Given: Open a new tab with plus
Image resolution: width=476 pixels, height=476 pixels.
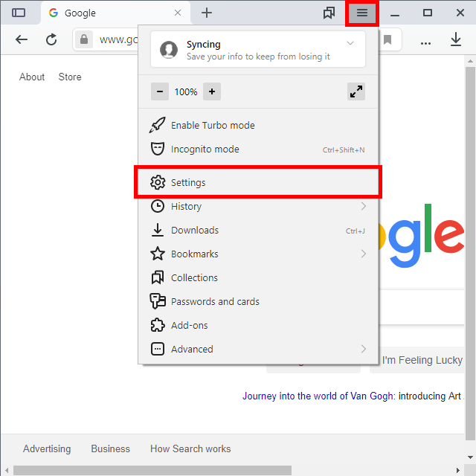Looking at the screenshot, I should click(x=207, y=13).
